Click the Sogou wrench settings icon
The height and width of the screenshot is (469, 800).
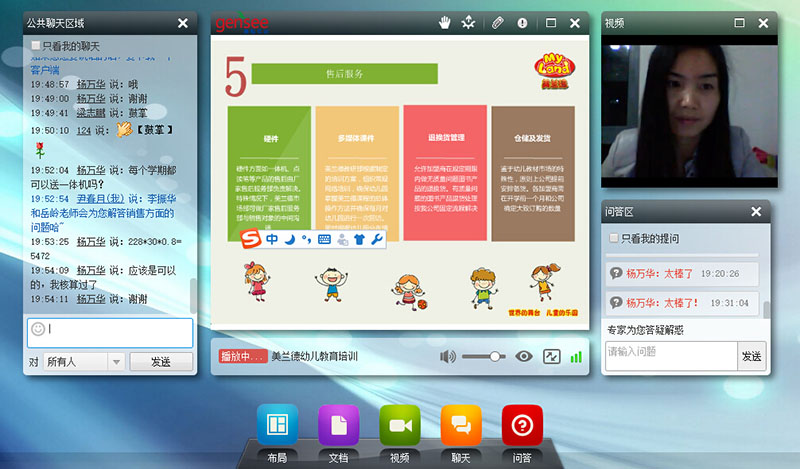coord(377,240)
